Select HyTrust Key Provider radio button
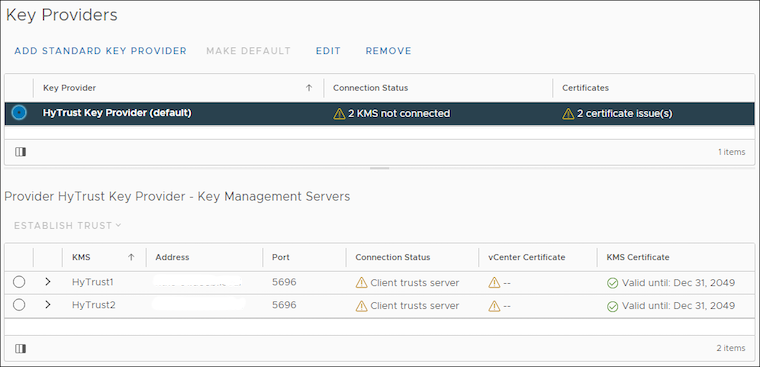The width and height of the screenshot is (760, 367). pyautogui.click(x=19, y=112)
